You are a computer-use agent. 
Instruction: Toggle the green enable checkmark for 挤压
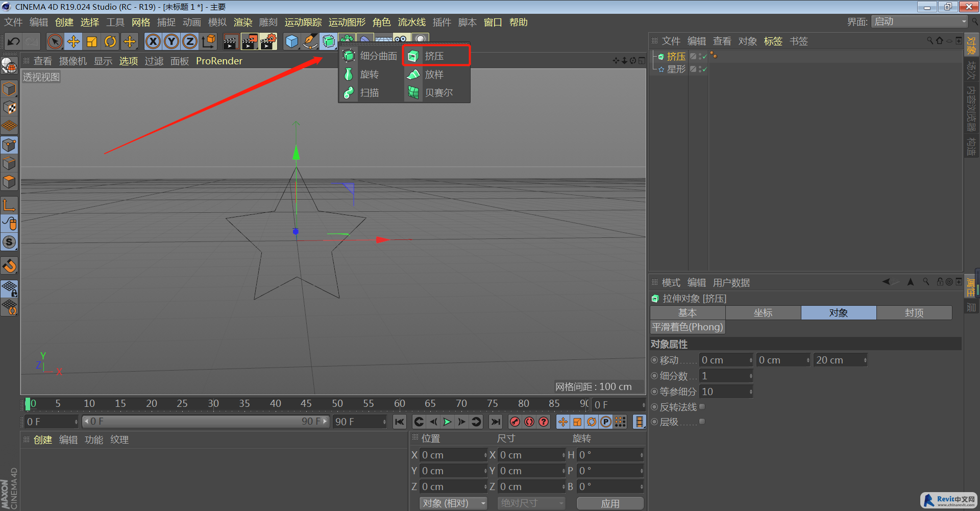pos(704,57)
